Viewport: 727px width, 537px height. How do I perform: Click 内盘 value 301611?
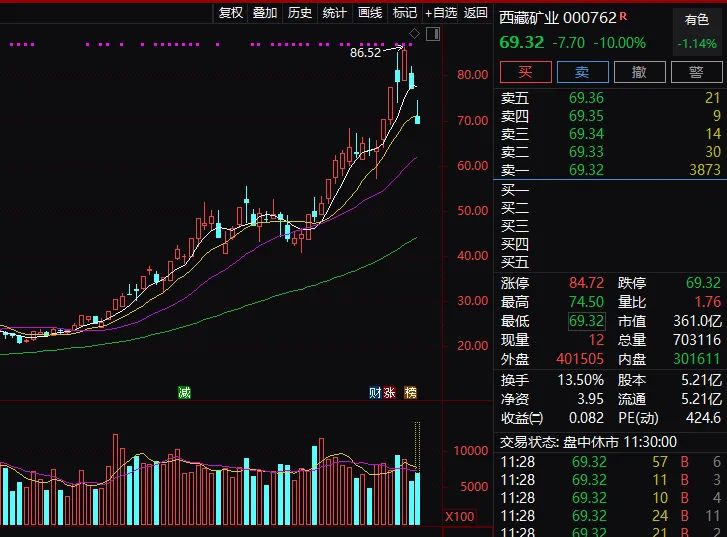pyautogui.click(x=697, y=359)
